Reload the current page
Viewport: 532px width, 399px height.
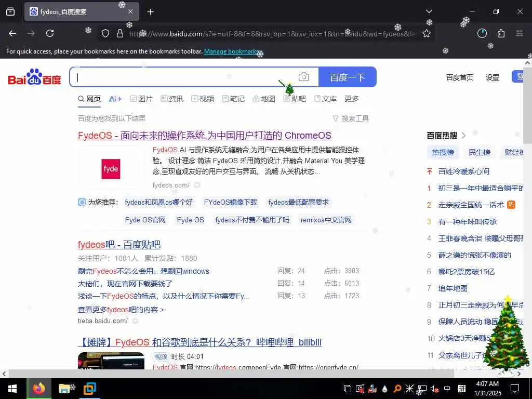click(50, 33)
